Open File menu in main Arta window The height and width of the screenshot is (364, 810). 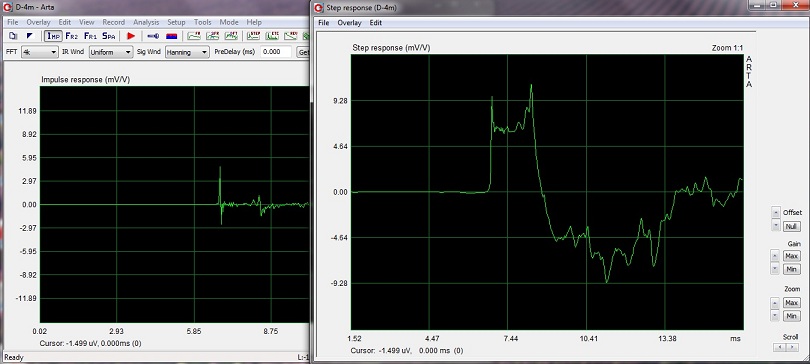12,22
